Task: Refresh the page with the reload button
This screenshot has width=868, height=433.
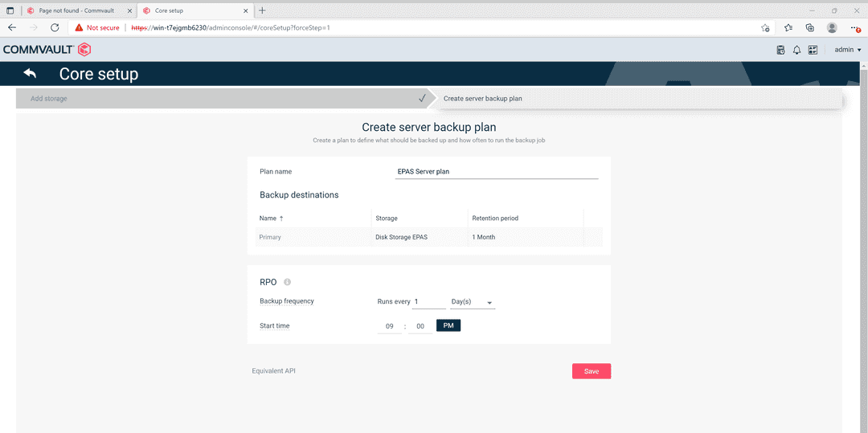Action: (55, 27)
